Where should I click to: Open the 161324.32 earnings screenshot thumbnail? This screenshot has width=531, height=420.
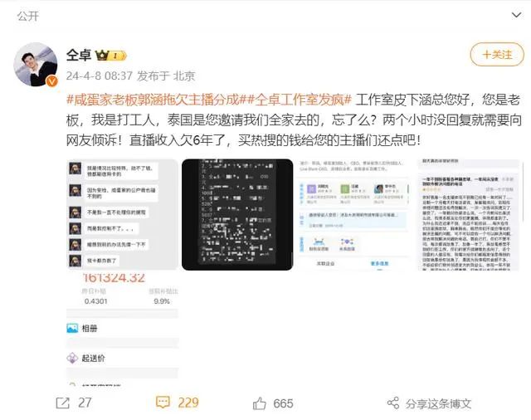coord(122,330)
